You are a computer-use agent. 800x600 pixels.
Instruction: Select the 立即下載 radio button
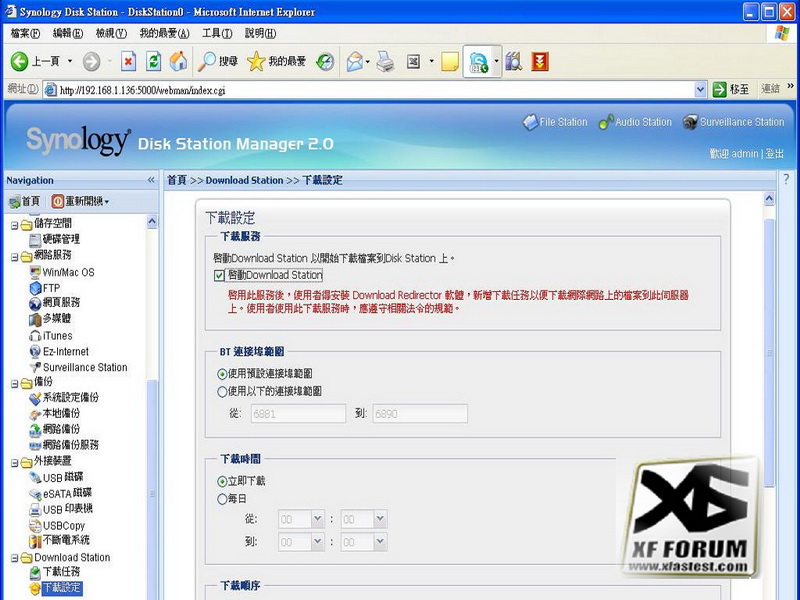(222, 481)
